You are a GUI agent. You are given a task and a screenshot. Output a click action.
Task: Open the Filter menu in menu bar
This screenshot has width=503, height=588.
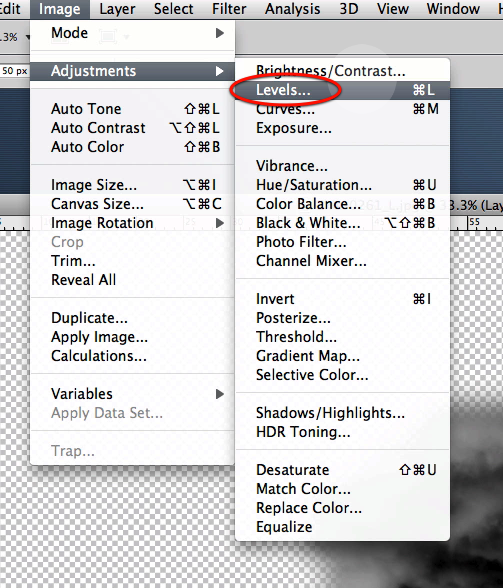[229, 9]
